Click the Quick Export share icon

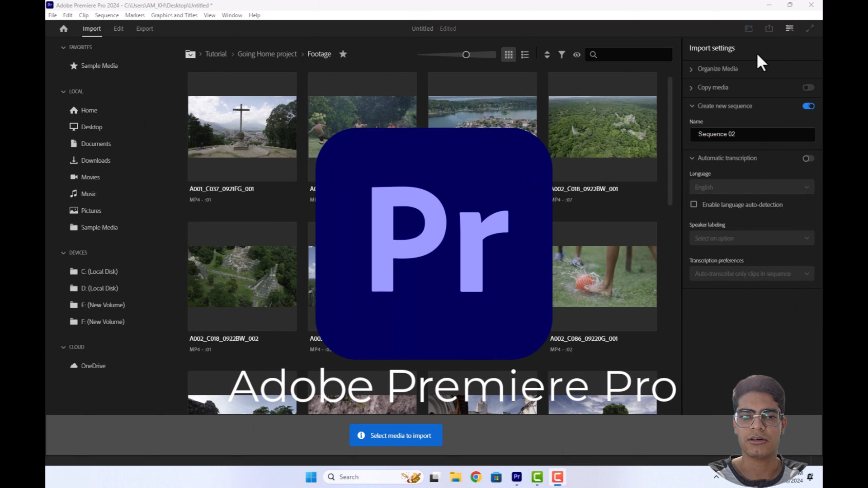click(769, 28)
